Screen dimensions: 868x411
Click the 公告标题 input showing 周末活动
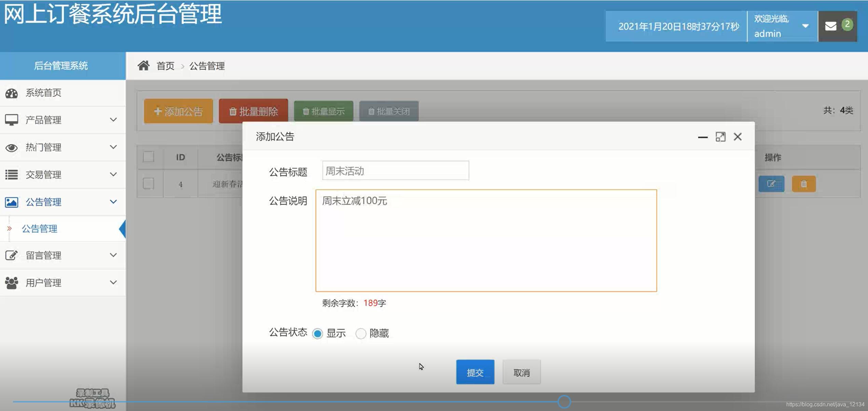click(x=395, y=170)
